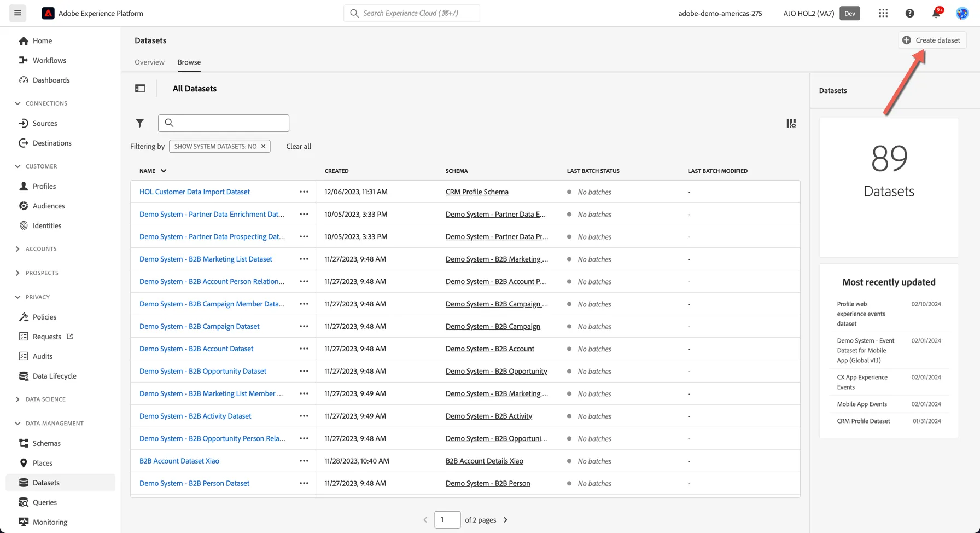Select the Browse tab
This screenshot has width=980, height=533.
[189, 62]
